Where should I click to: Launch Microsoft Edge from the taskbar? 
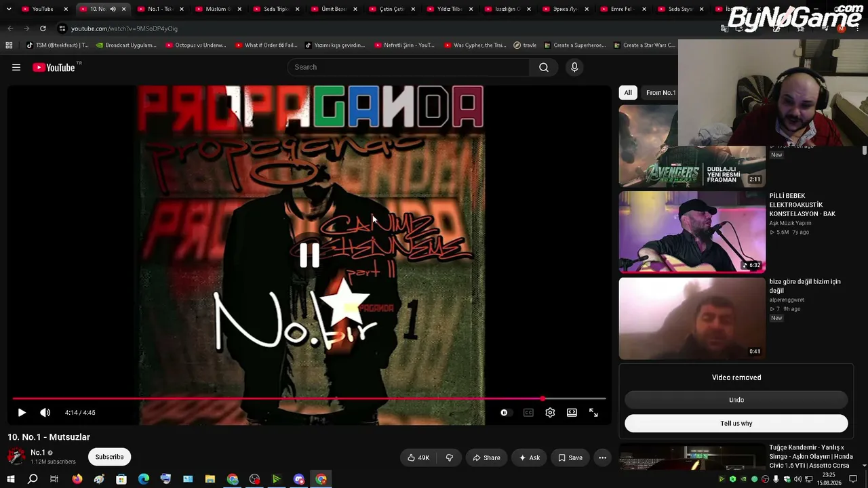tap(144, 479)
